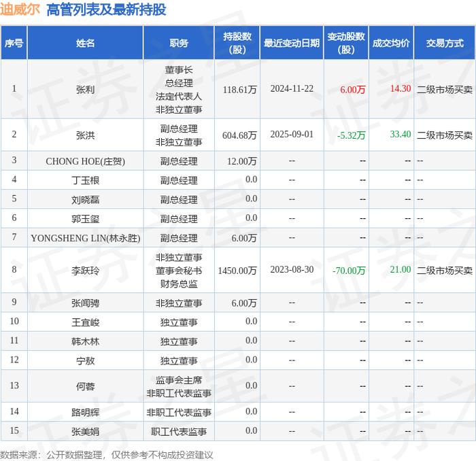Select the name 何蓉

tap(85, 386)
